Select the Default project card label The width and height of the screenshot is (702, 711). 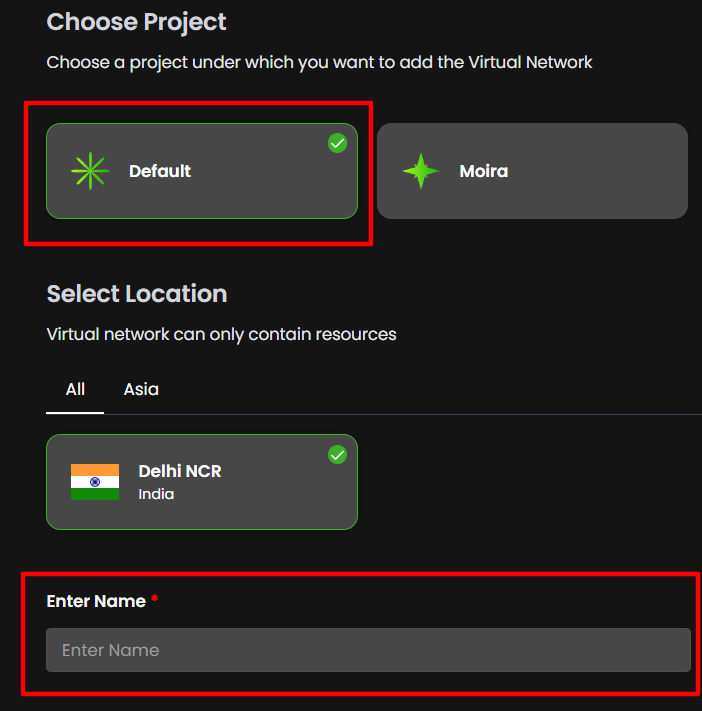click(x=160, y=171)
